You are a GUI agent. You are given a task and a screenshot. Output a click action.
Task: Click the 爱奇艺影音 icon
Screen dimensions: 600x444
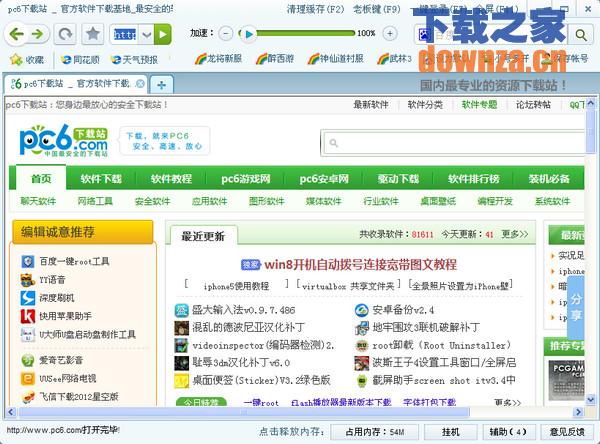pos(28,360)
